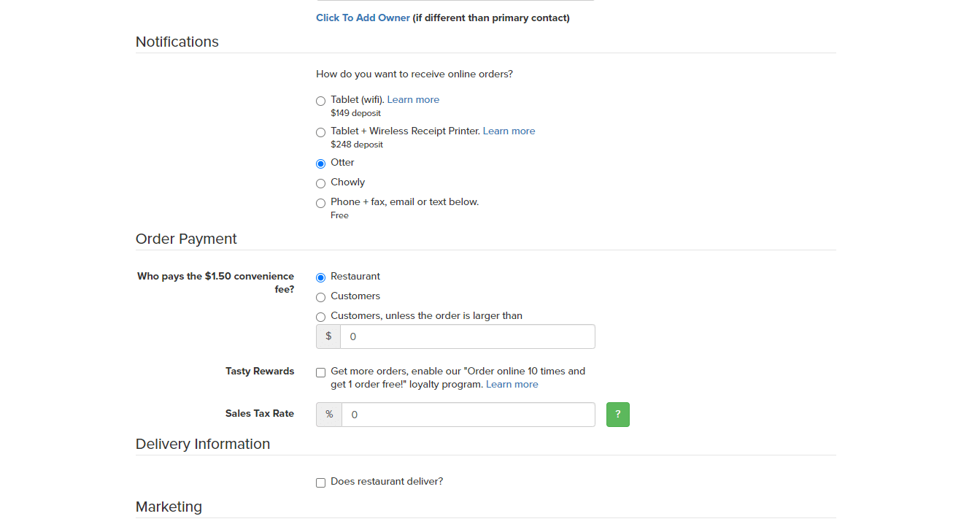Choose Tablet + Wireless Receipt Printer option
Viewport: 980px width, 527px height.
tap(320, 132)
